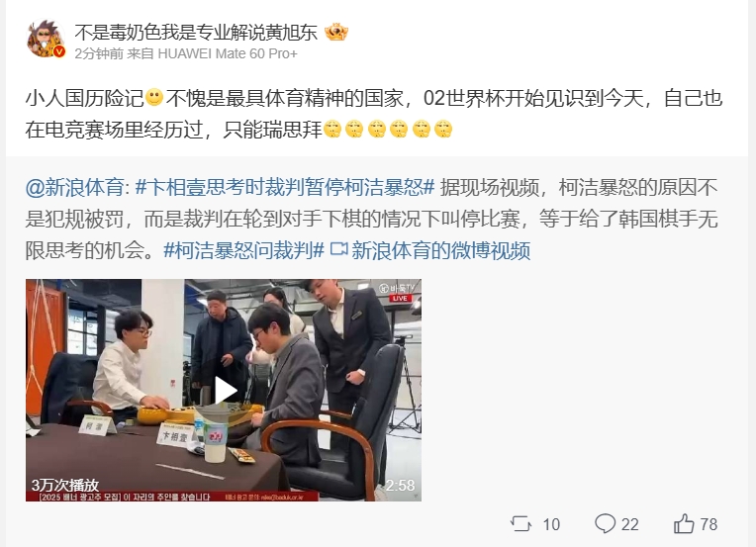Play the embedded video
This screenshot has width=756, height=547.
[224, 390]
